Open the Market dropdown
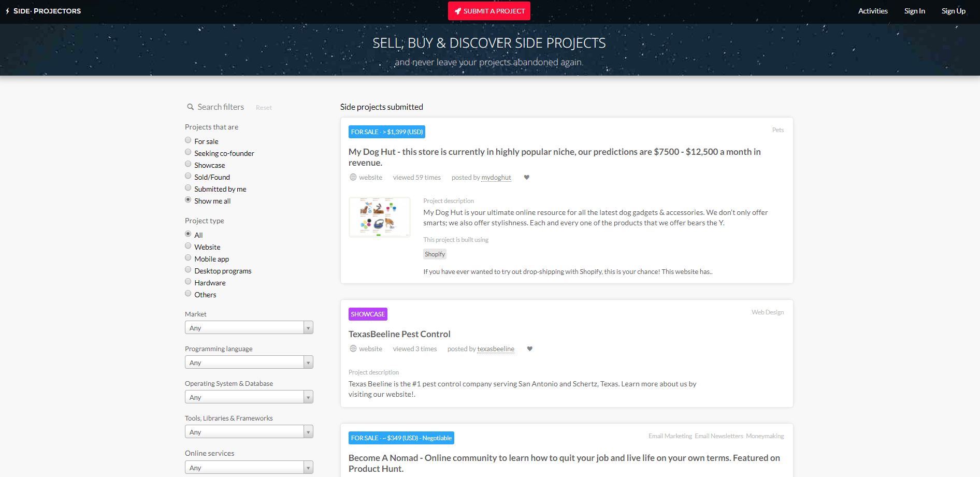The height and width of the screenshot is (477, 980). 249,328
